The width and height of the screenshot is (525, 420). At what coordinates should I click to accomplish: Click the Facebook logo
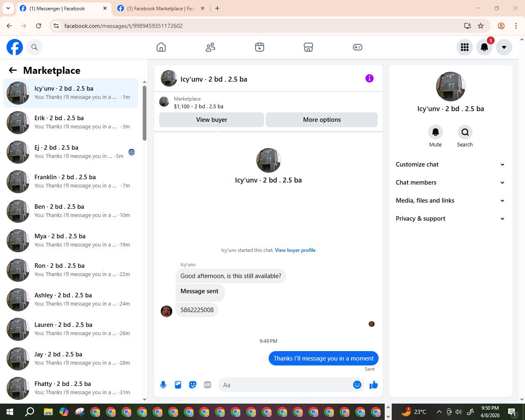tap(15, 47)
